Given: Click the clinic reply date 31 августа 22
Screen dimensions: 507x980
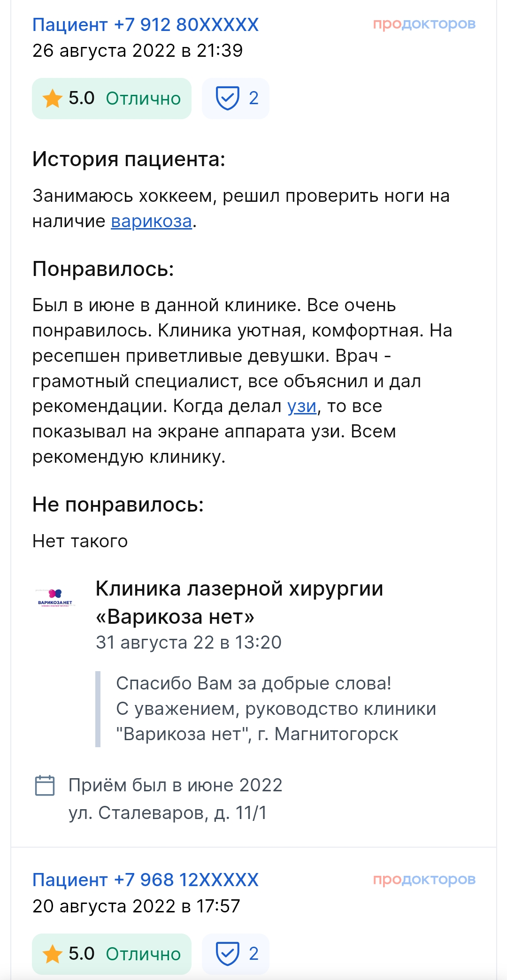Looking at the screenshot, I should (x=188, y=643).
